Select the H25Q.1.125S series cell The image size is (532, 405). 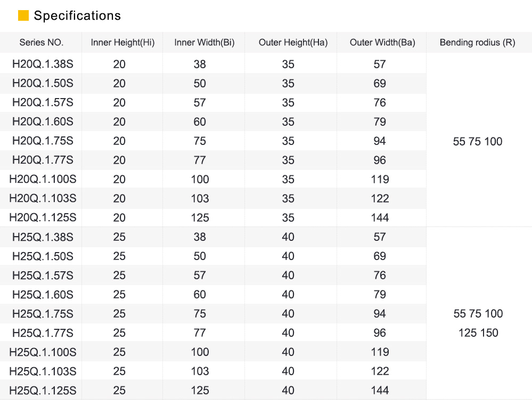[x=43, y=391]
